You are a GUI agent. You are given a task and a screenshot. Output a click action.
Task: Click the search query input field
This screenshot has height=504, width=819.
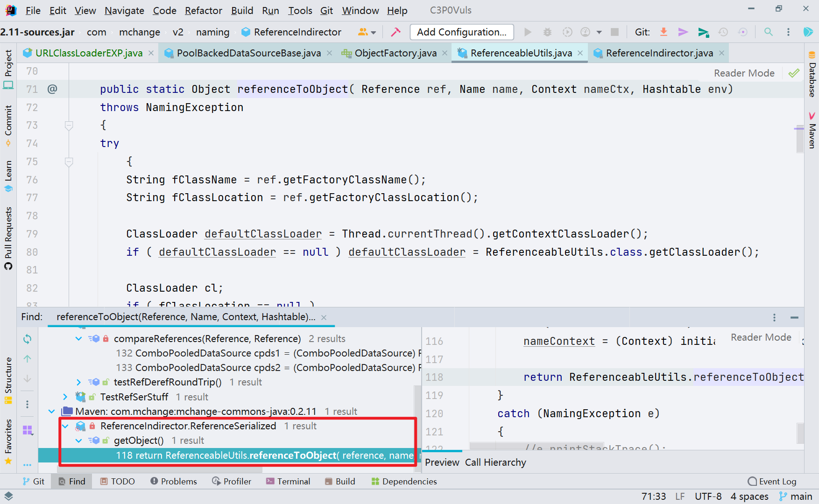(187, 316)
